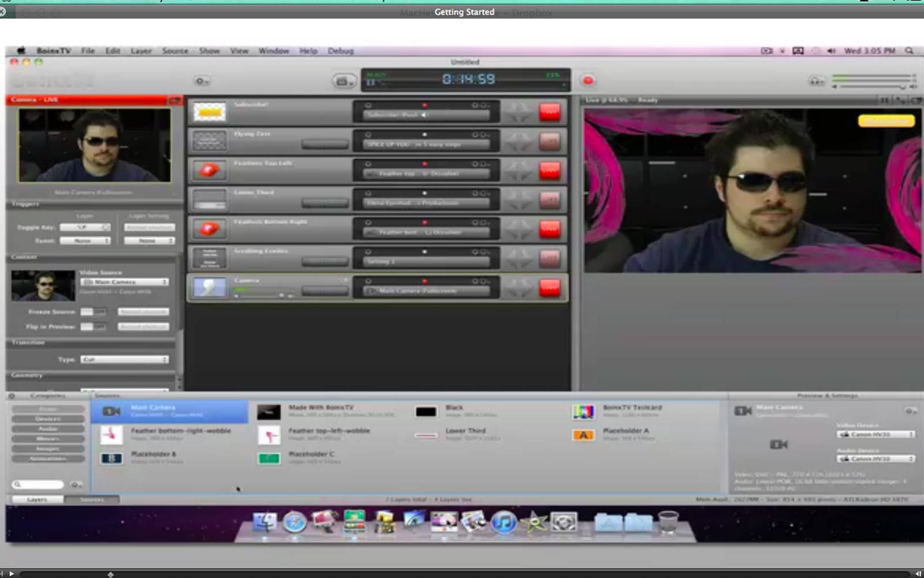The image size is (924, 578).
Task: Toggle Scrolling Credits layer live button
Action: pyautogui.click(x=550, y=258)
